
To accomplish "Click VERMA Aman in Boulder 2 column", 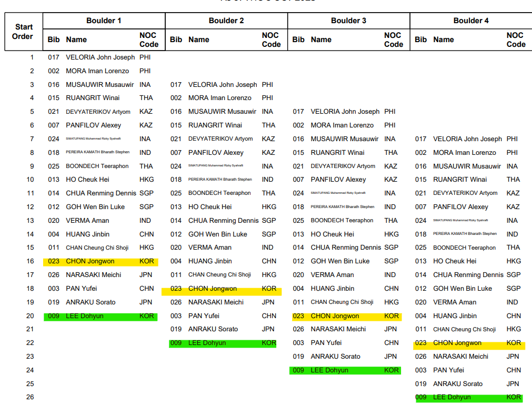I will [x=209, y=248].
